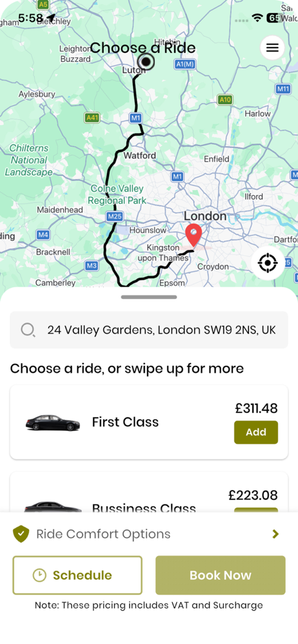Tap the clock icon in Schedule button
Screen dimensions: 298x644
39,575
